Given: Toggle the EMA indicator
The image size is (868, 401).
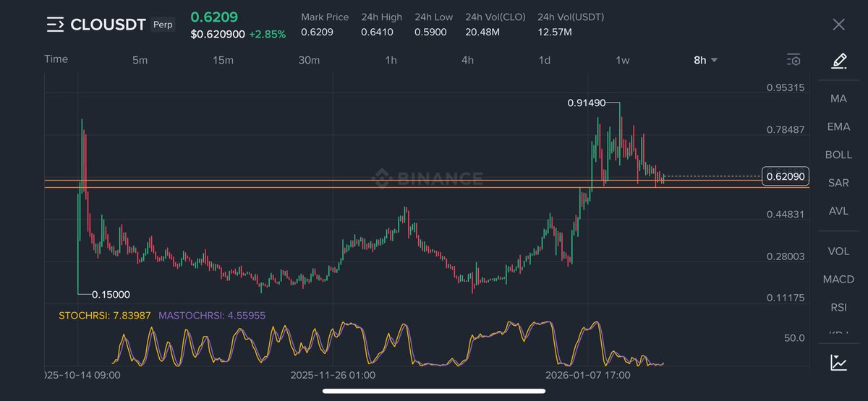Looking at the screenshot, I should tap(838, 126).
